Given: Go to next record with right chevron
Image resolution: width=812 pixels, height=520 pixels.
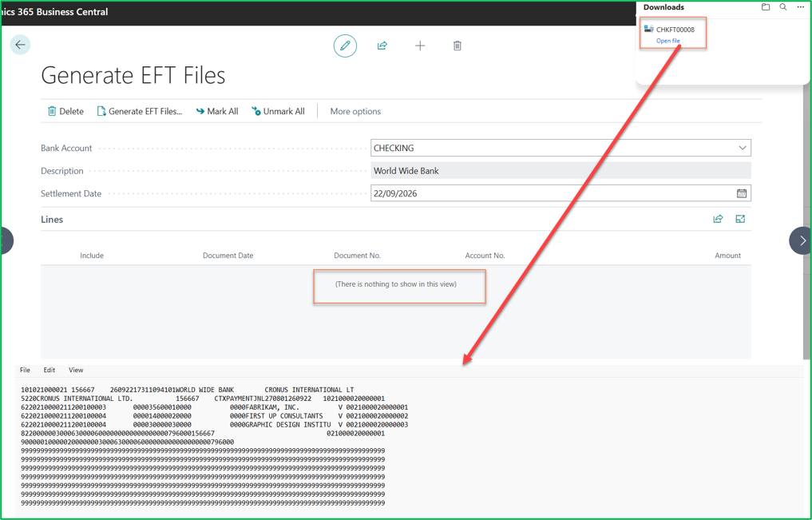Looking at the screenshot, I should tap(802, 240).
